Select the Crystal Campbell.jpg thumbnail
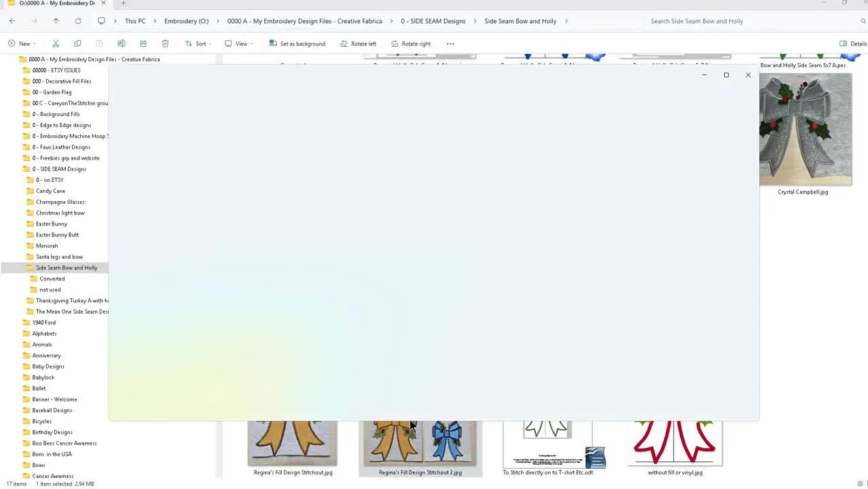The image size is (868, 489). click(805, 129)
